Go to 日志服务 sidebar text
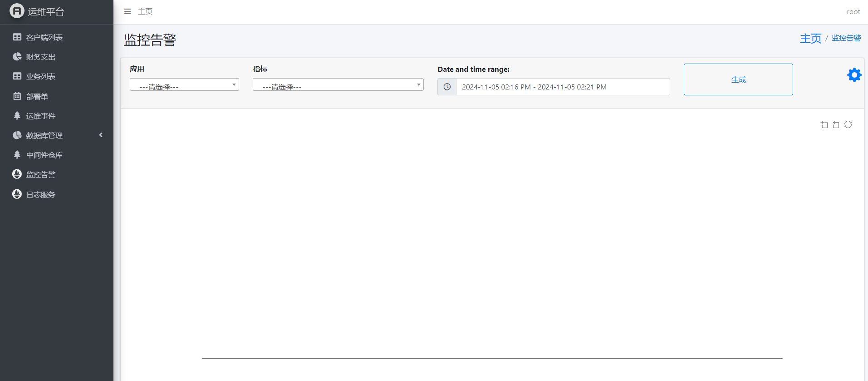The image size is (868, 381). (x=41, y=194)
